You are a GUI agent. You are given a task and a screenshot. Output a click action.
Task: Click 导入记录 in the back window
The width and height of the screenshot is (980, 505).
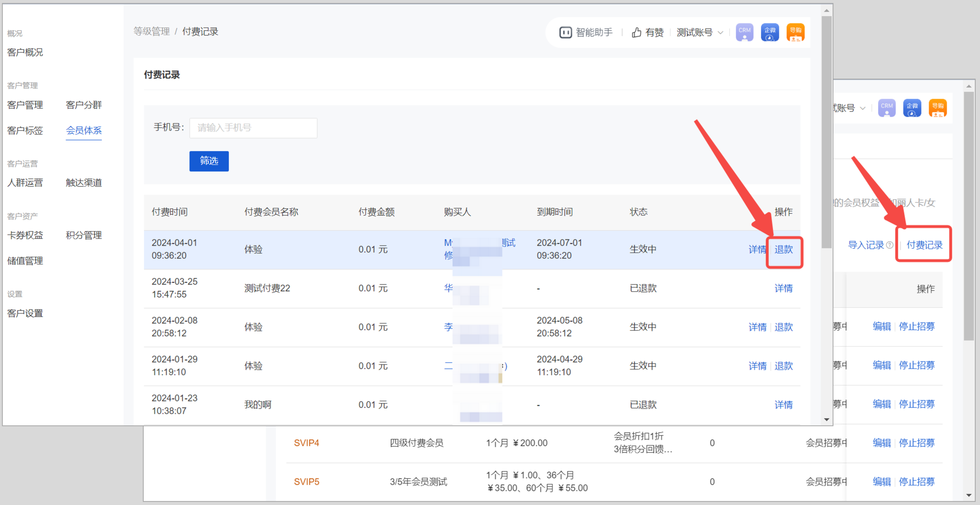click(866, 245)
